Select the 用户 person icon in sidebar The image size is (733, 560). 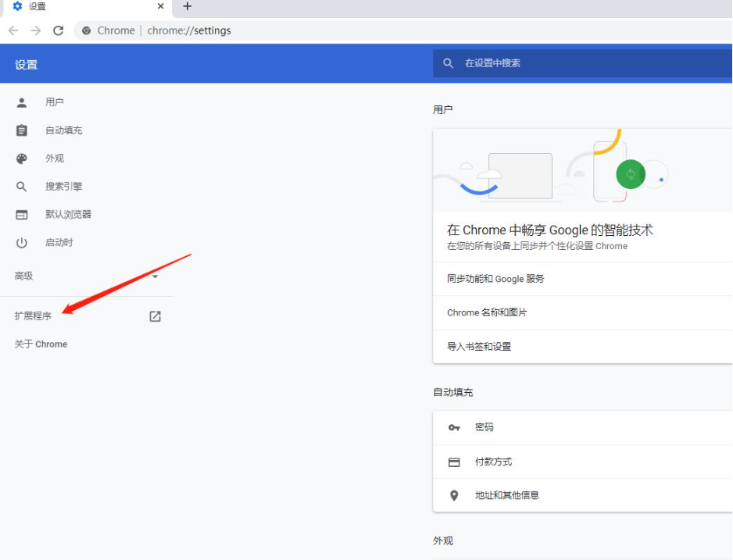(x=21, y=102)
